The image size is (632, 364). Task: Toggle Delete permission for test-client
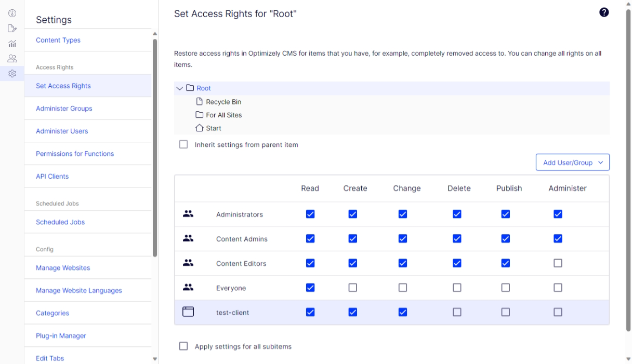tap(457, 312)
